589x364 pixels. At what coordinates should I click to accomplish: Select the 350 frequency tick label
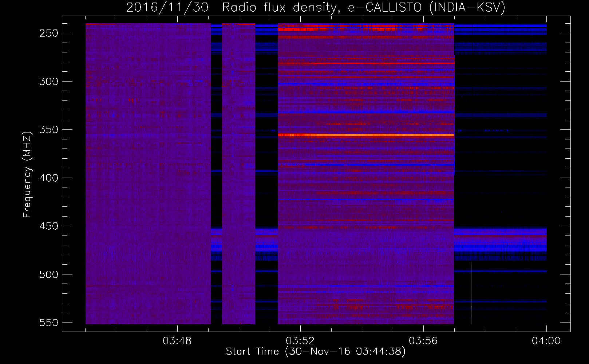[x=49, y=130]
